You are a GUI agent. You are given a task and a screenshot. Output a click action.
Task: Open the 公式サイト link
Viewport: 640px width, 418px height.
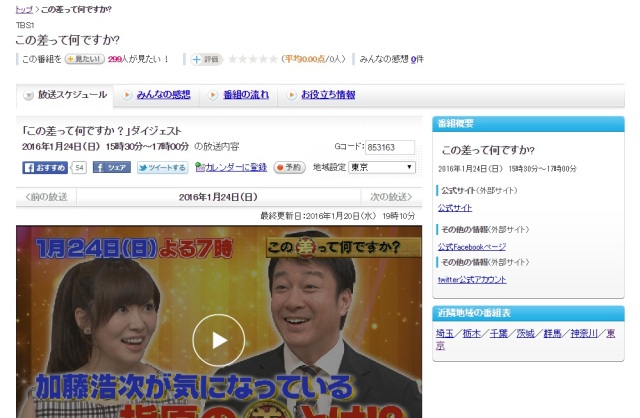coord(454,208)
